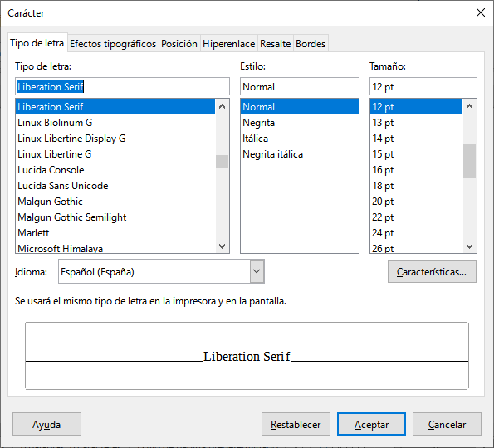The width and height of the screenshot is (494, 448).
Task: Choose Lucida Console font
Action: (115, 170)
